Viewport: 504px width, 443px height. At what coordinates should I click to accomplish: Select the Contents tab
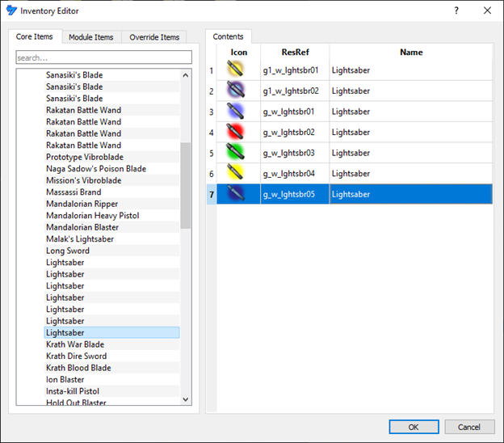point(228,36)
